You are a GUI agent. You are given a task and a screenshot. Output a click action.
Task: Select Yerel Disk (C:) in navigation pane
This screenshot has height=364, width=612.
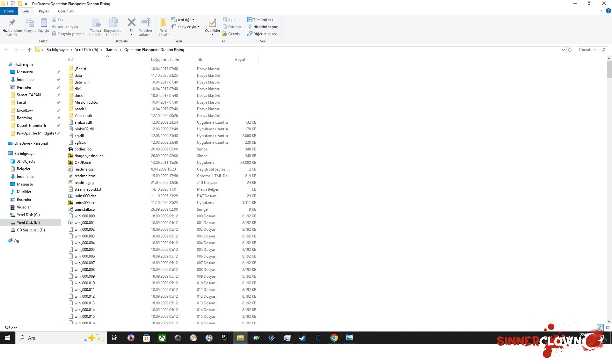pyautogui.click(x=28, y=215)
